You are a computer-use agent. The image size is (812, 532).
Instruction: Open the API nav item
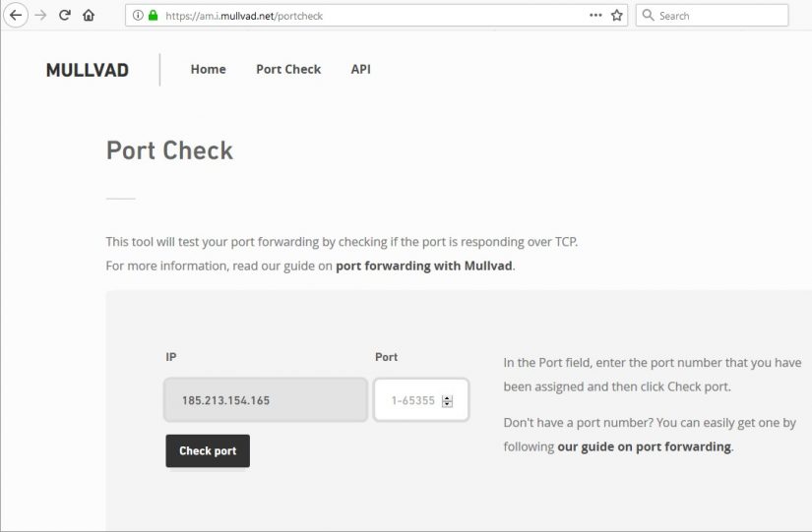coord(361,70)
